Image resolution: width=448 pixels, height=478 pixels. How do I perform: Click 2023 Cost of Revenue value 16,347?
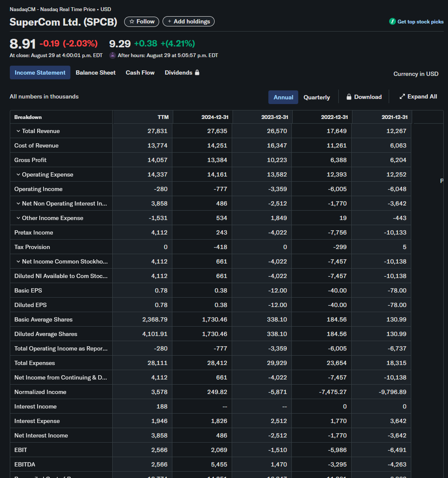[277, 145]
